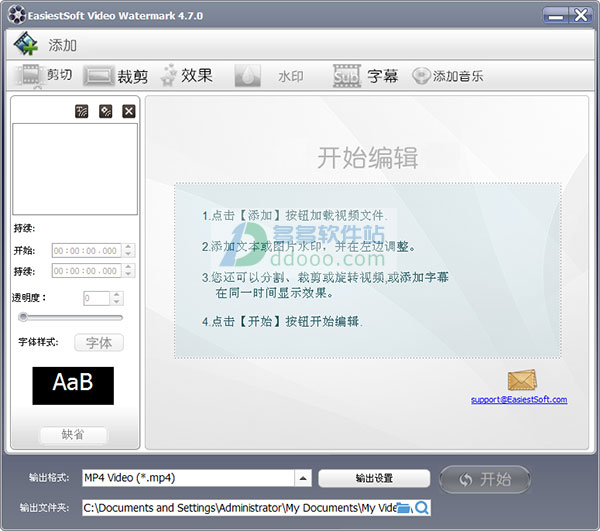Open the 裁剪 crop tool
The height and width of the screenshot is (531, 600).
coord(116,76)
